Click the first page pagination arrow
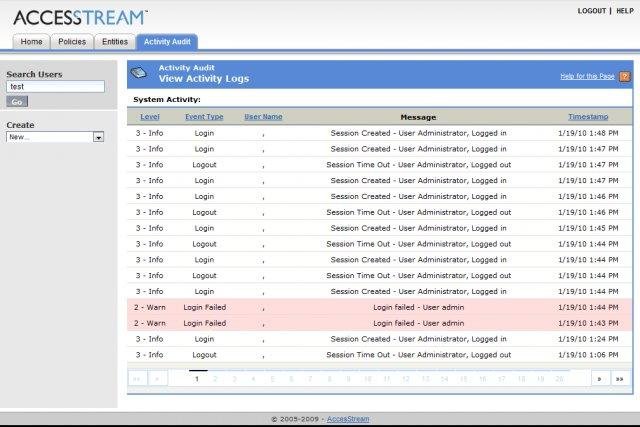This screenshot has height=427, width=640. pos(137,379)
